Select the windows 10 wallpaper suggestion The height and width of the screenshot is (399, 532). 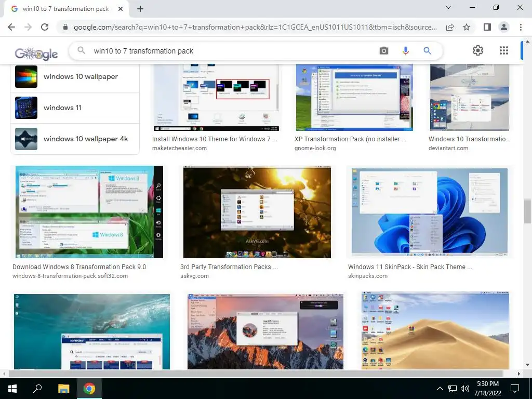click(x=75, y=77)
